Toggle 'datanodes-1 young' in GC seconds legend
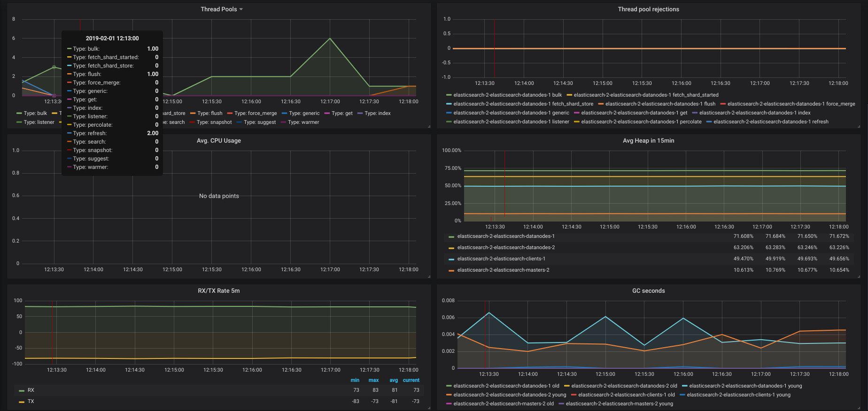The width and height of the screenshot is (868, 411). (x=745, y=386)
